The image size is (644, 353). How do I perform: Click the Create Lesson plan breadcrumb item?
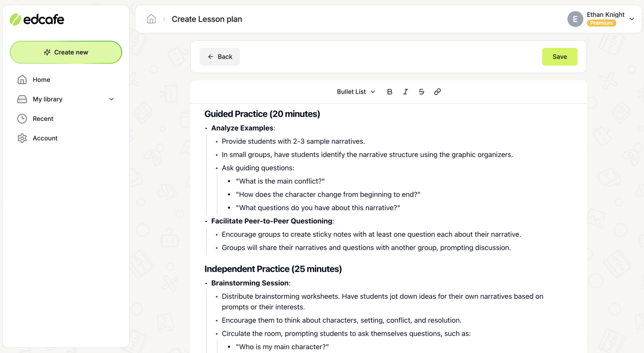coord(207,19)
